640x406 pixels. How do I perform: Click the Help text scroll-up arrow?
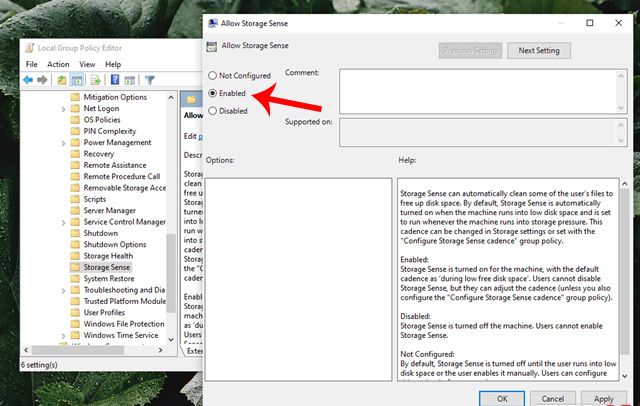tap(624, 184)
